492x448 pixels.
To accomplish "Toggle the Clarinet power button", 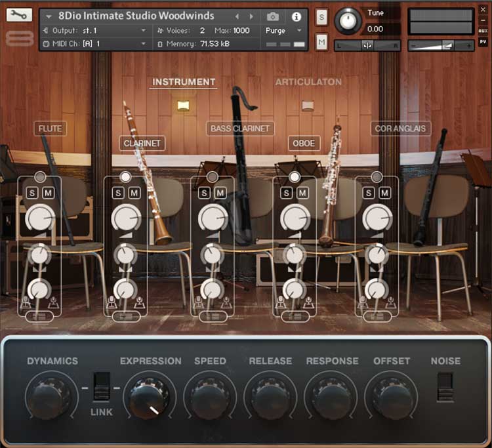I will 125,177.
